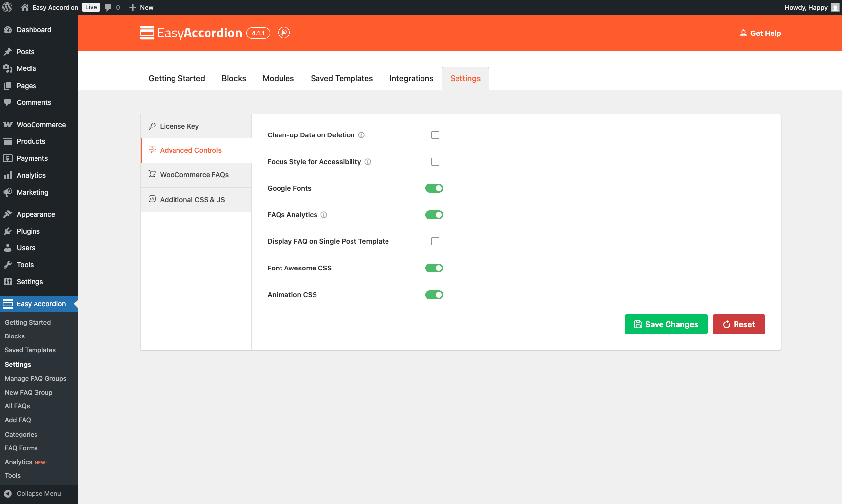Open the New content menu in admin bar
Screen dimensions: 842x504
(x=141, y=7)
